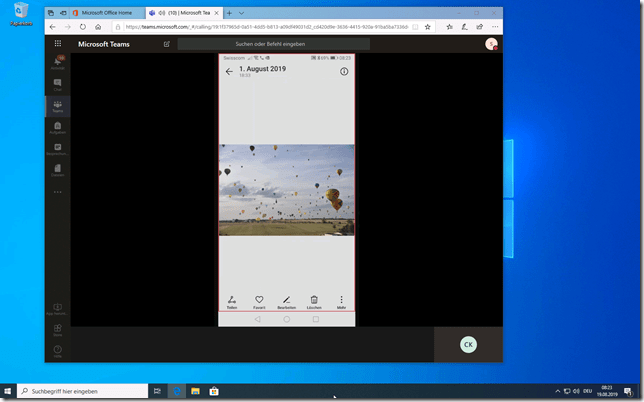The height and width of the screenshot is (402, 644).
Task: Click the Windows Start button
Action: pos(10,391)
